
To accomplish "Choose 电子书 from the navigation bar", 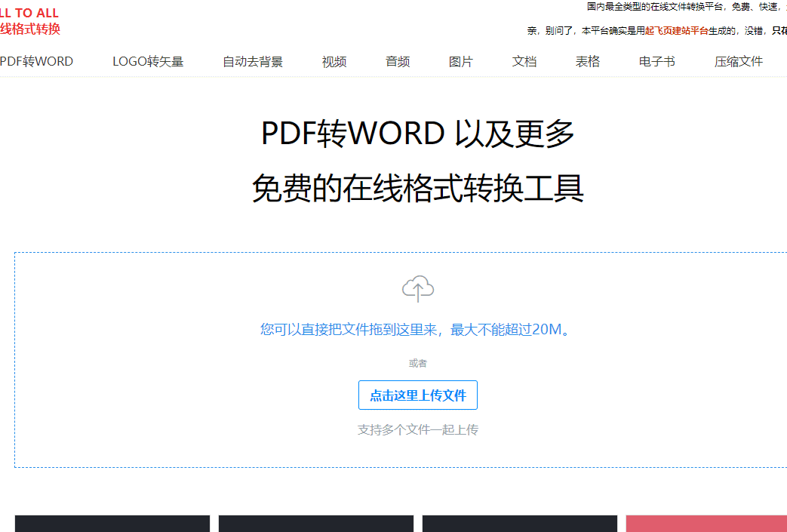I will (x=656, y=62).
